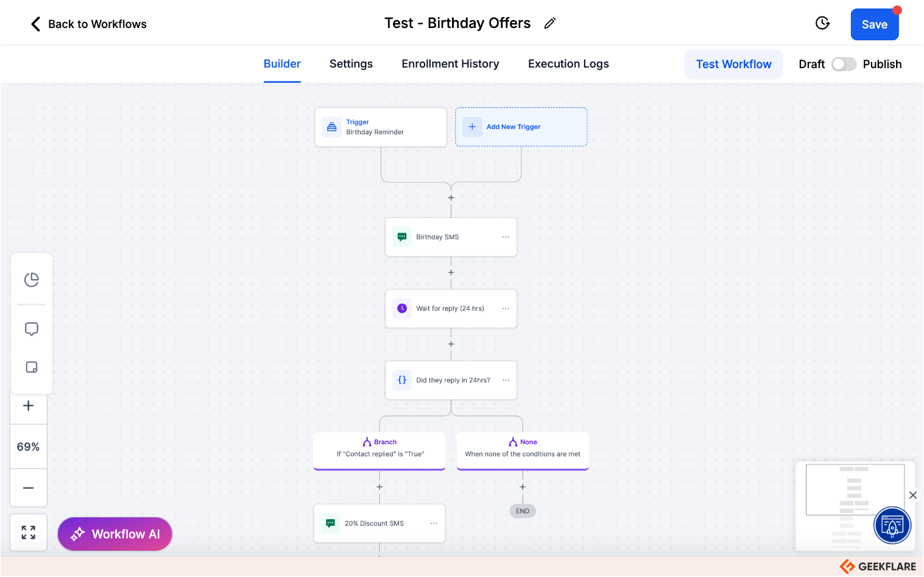Viewport: 924px width, 577px height.
Task: Click the Test Workflow button
Action: point(733,64)
